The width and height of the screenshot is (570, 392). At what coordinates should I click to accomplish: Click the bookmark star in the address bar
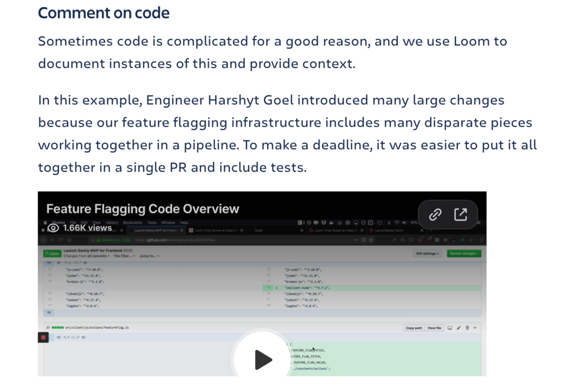point(371,240)
